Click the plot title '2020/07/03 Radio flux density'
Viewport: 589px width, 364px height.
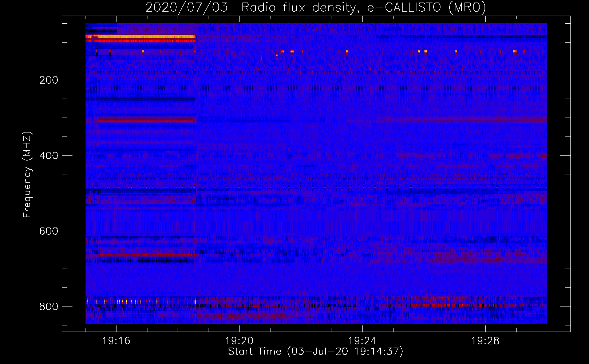point(316,7)
